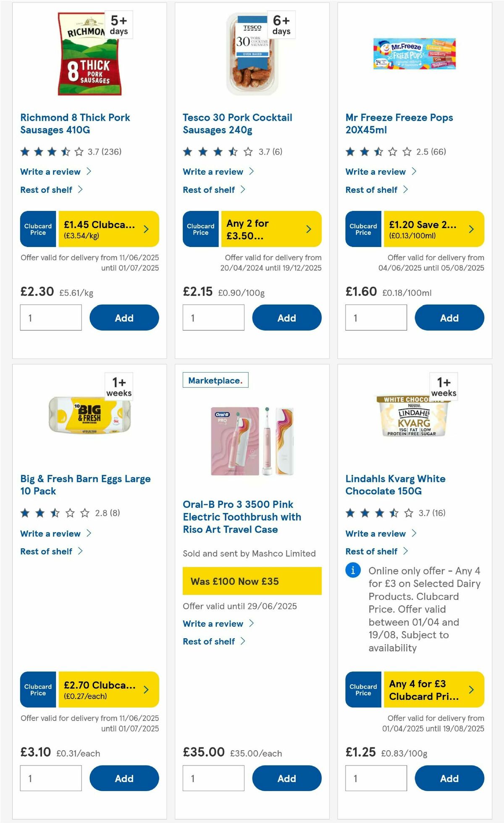Click the 'Marketplace.' label on the toothbrush card
The image size is (504, 823).
pyautogui.click(x=215, y=379)
